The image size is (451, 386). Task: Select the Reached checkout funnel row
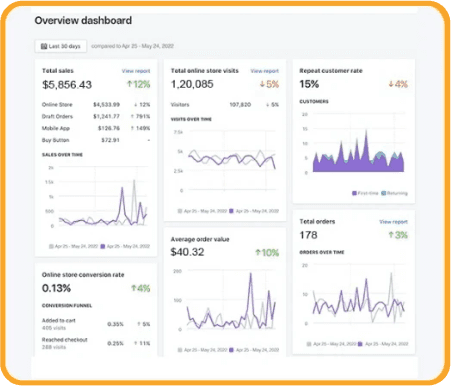96,343
